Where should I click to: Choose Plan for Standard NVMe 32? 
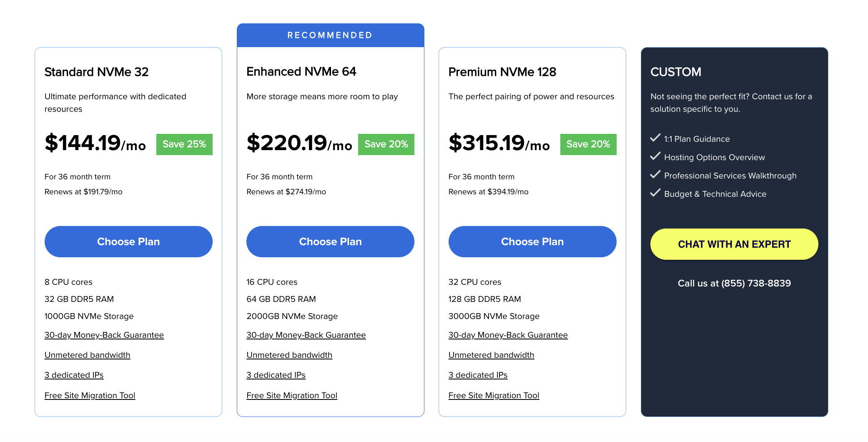128,241
